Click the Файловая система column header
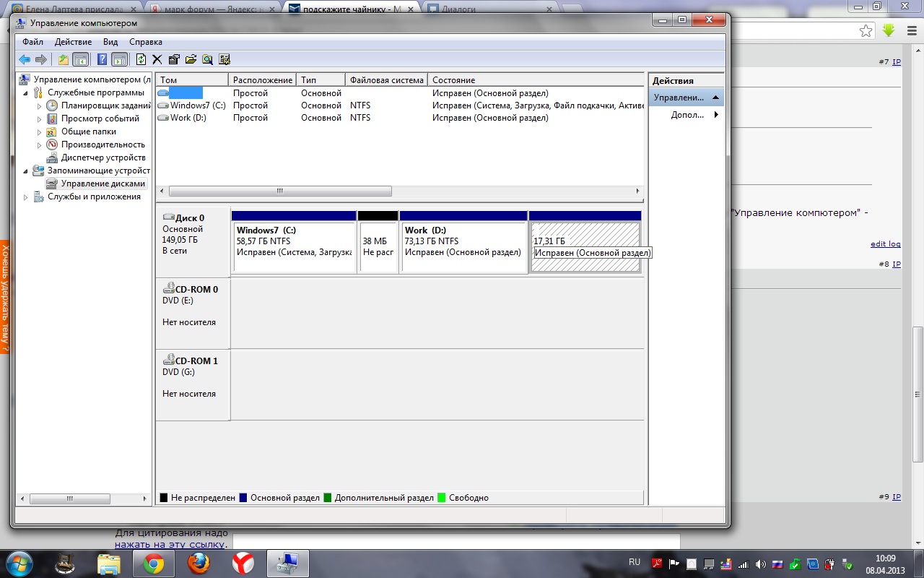This screenshot has height=578, width=924. tap(386, 80)
